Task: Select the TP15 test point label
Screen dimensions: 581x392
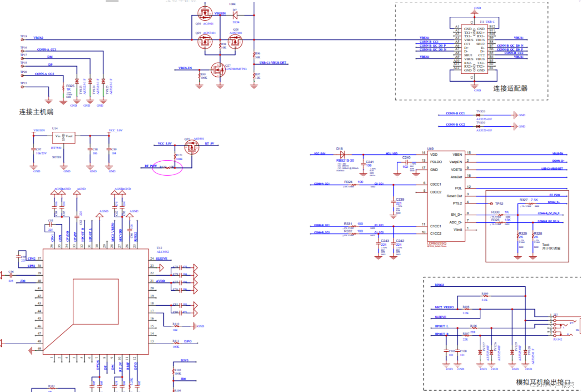Action: [x=24, y=83]
